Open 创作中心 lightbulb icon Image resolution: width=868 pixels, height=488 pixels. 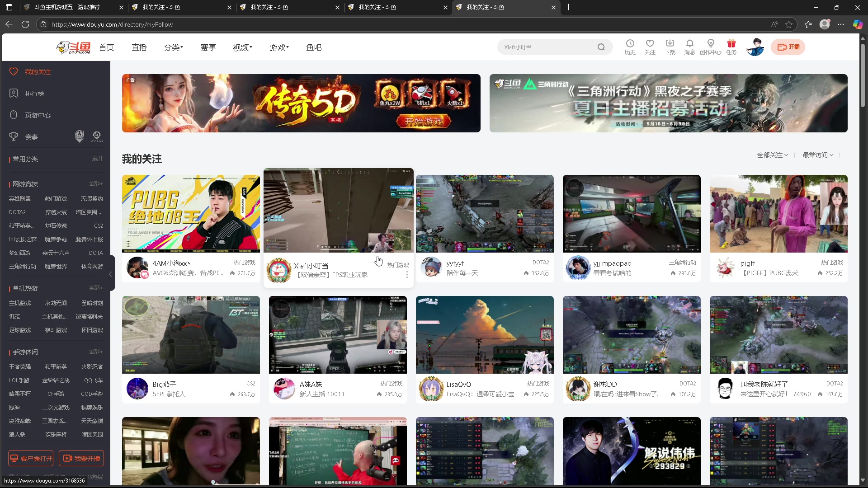click(710, 44)
